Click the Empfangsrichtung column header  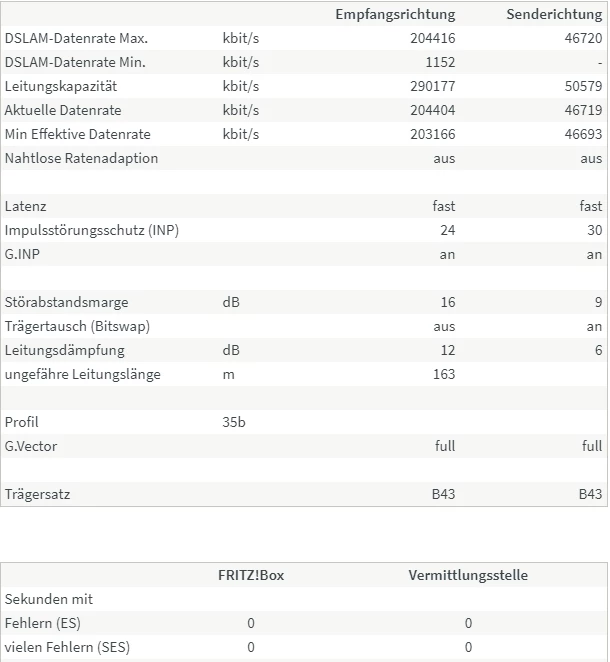tap(395, 14)
